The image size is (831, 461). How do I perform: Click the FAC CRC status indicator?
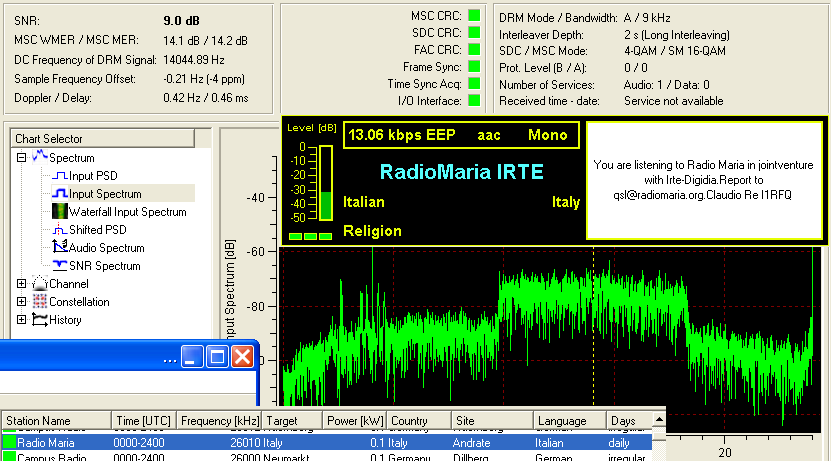point(474,49)
